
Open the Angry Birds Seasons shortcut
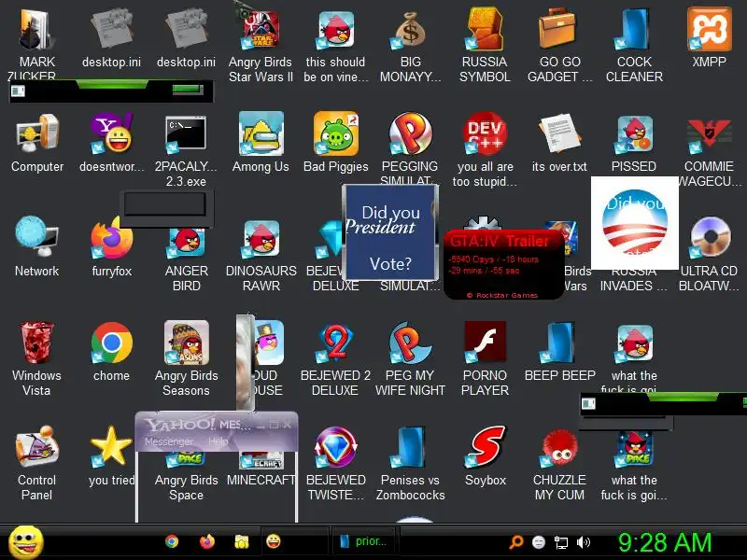[x=186, y=343]
